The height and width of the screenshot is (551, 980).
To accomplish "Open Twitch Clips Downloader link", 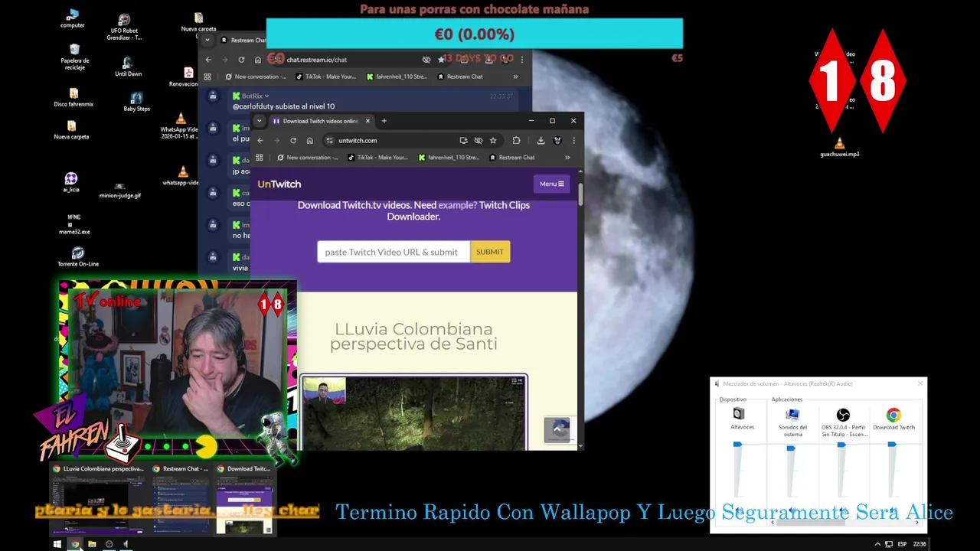I will pyautogui.click(x=458, y=210).
